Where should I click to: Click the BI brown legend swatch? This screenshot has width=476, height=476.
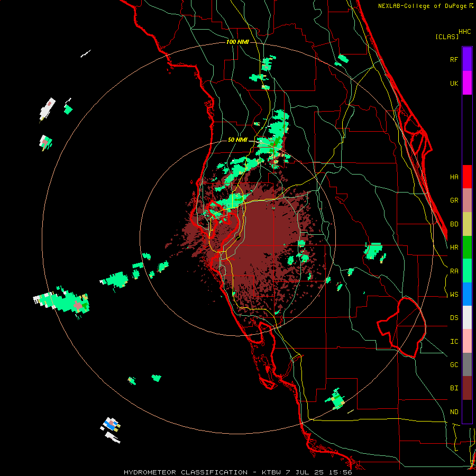pos(467,388)
